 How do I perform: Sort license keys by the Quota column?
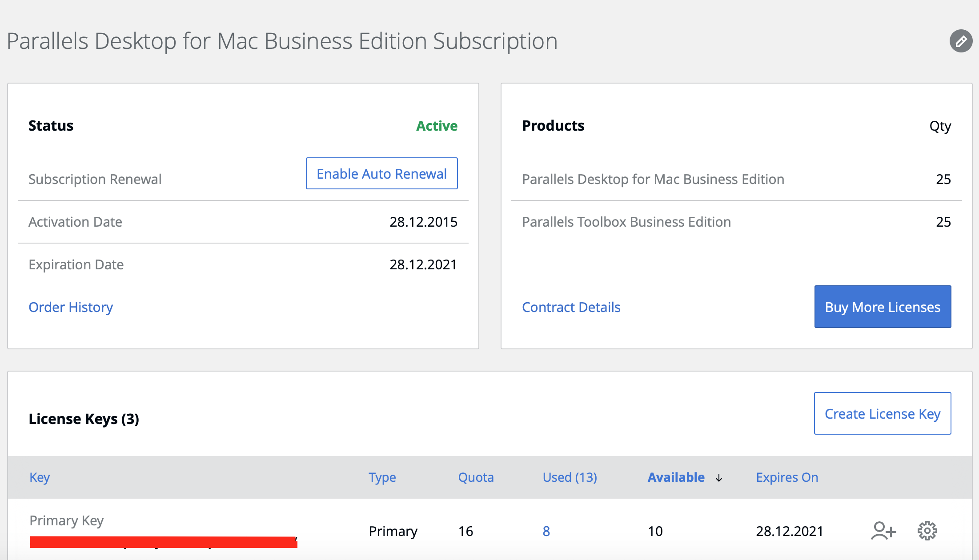(x=476, y=477)
